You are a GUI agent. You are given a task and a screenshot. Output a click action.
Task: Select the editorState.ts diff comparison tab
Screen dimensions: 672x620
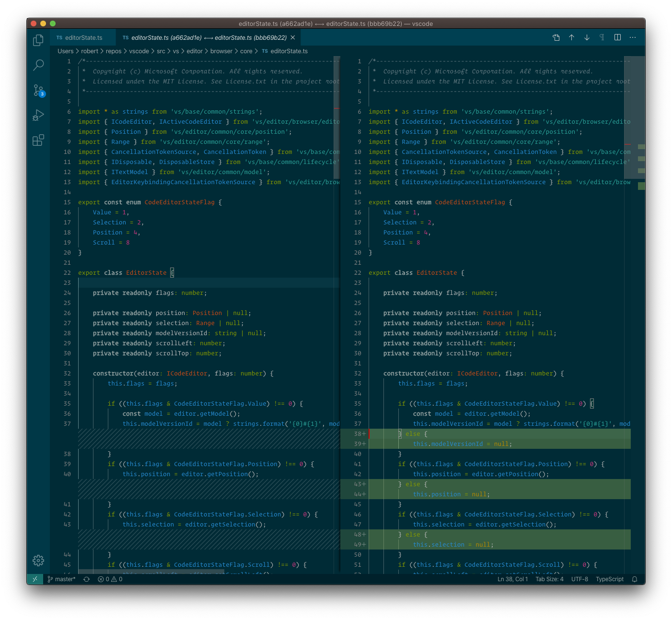pyautogui.click(x=209, y=37)
